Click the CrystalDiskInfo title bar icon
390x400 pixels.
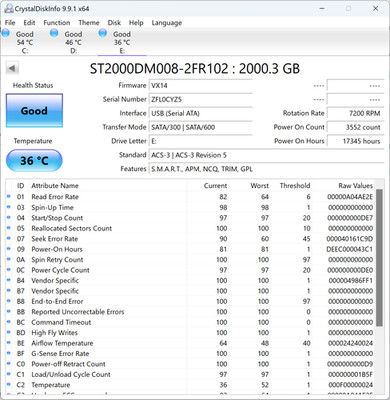8,9
